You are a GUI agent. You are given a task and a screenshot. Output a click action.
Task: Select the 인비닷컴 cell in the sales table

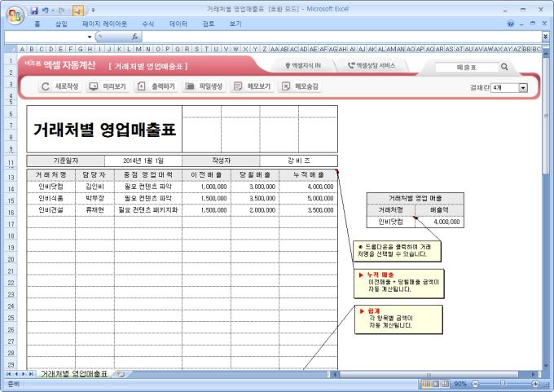51,187
